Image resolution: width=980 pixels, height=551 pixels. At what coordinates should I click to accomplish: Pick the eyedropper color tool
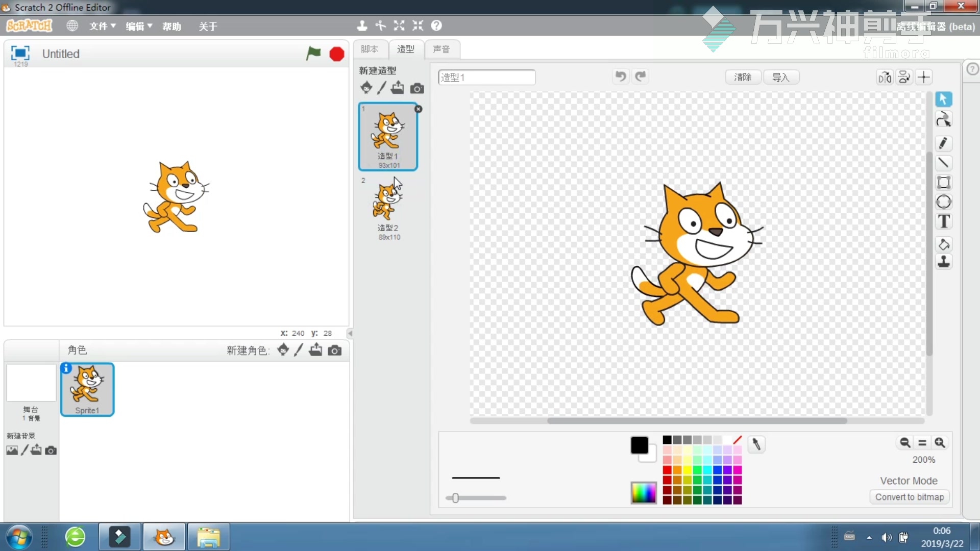pos(756,444)
